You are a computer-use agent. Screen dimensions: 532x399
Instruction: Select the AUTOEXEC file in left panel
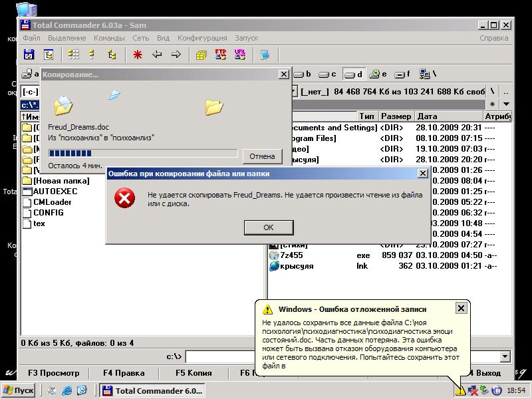tap(51, 192)
